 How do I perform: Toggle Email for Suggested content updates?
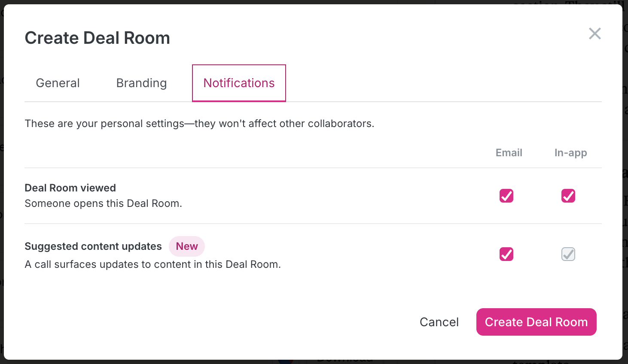pos(506,254)
